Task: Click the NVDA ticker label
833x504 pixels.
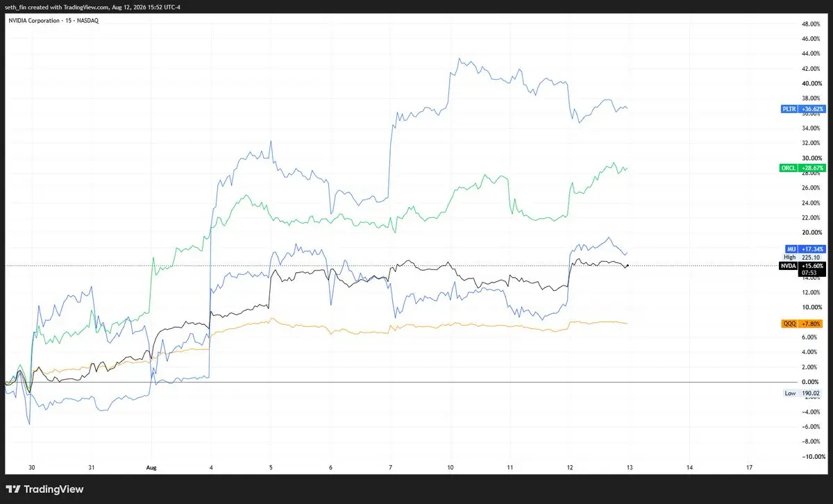Action: pos(788,266)
